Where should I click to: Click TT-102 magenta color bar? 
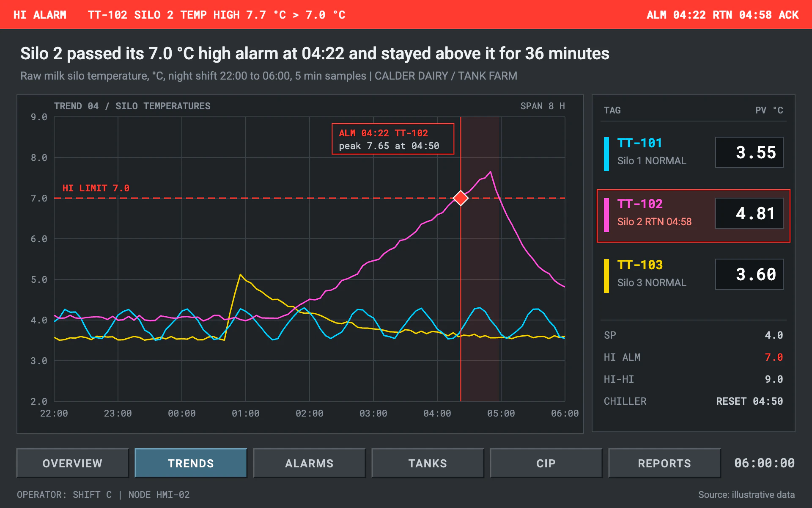[x=606, y=215]
